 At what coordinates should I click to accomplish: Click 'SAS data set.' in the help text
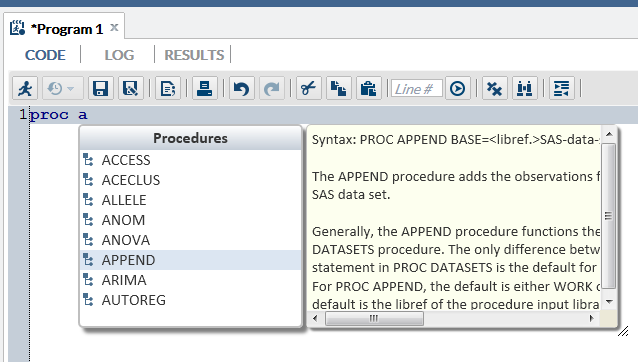[351, 194]
